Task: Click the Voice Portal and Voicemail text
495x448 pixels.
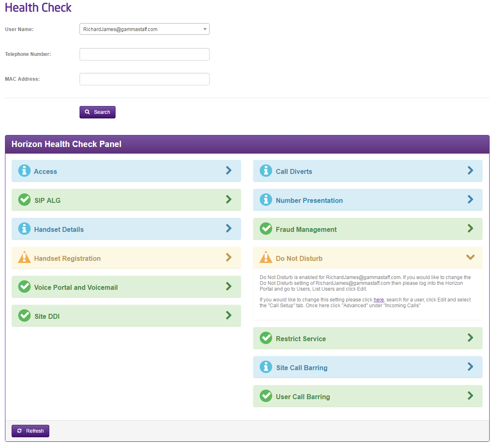Action: pos(76,288)
